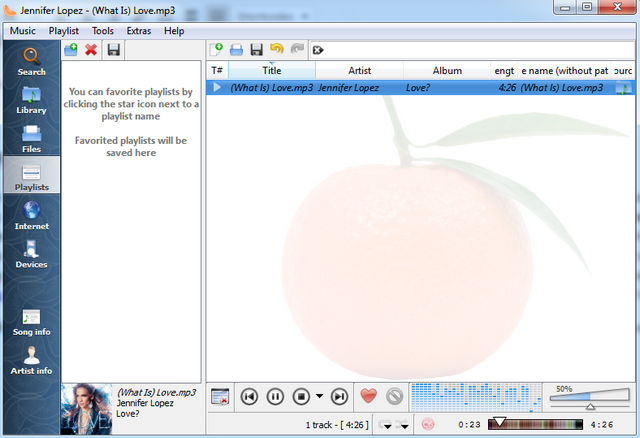
Task: Click the blue audio analyzer visualization
Action: [476, 397]
